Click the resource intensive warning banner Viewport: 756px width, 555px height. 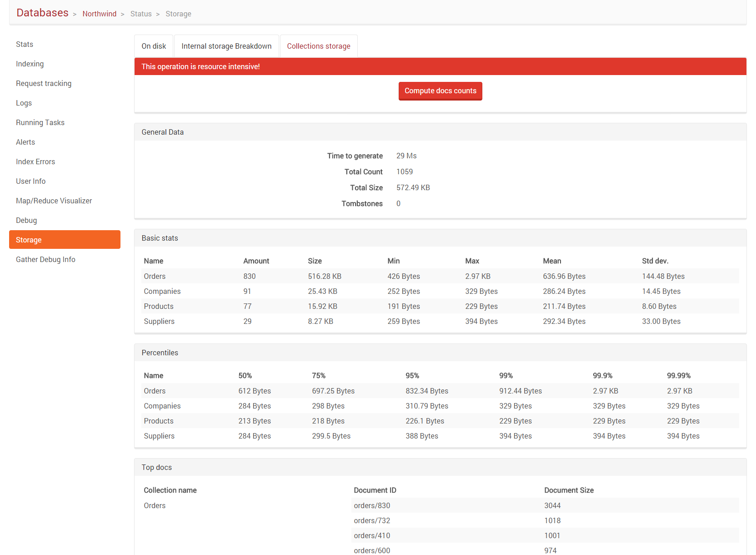point(440,66)
